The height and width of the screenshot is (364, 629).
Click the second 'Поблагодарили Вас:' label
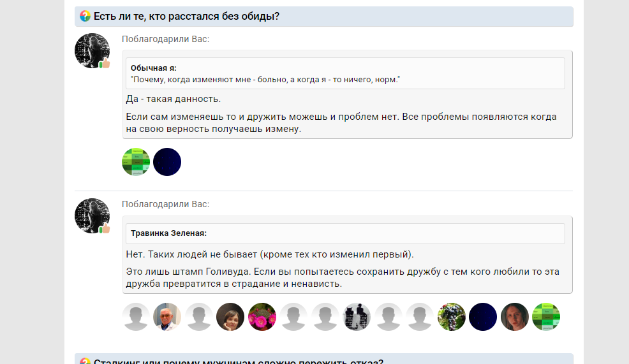point(166,204)
